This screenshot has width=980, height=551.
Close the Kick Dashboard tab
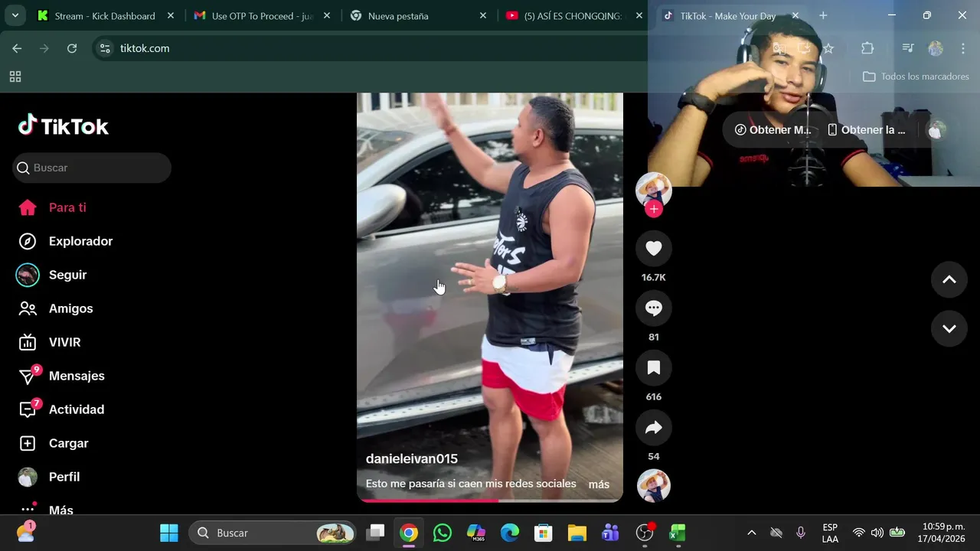[x=170, y=15]
